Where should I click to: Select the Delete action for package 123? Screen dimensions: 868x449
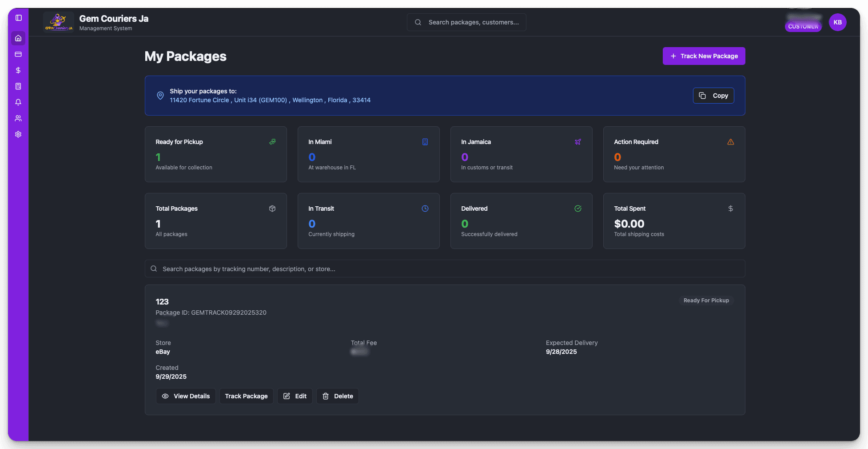(x=337, y=396)
